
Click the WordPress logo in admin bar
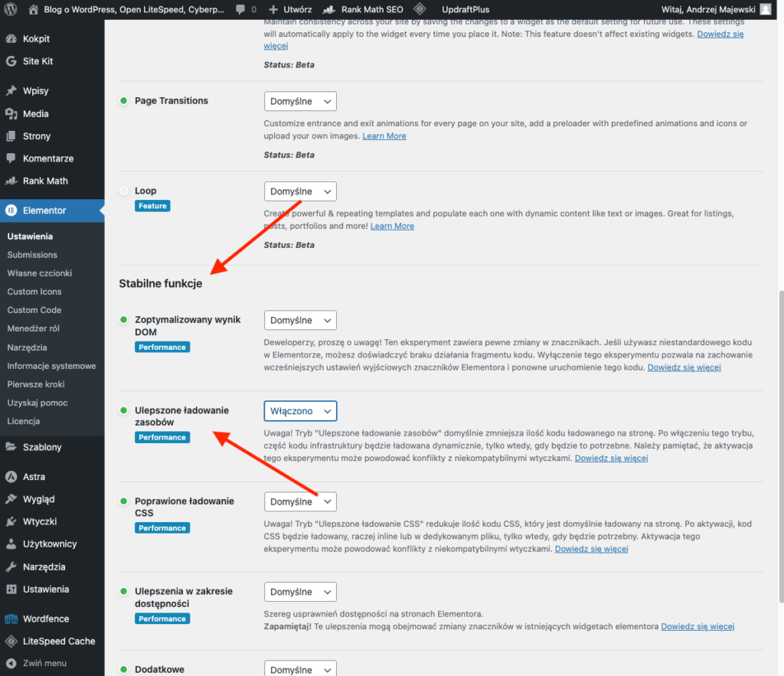(x=11, y=9)
